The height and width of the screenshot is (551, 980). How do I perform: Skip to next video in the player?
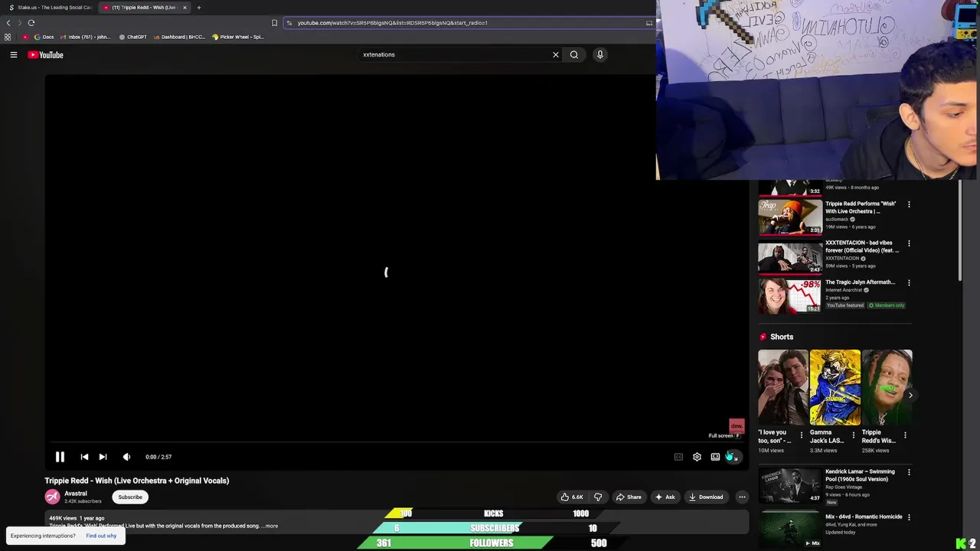[x=103, y=457]
